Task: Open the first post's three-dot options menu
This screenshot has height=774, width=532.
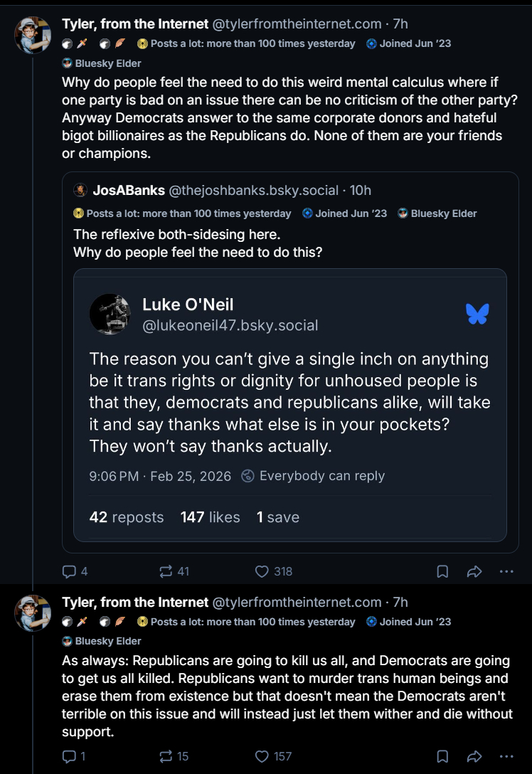Action: pyautogui.click(x=506, y=571)
